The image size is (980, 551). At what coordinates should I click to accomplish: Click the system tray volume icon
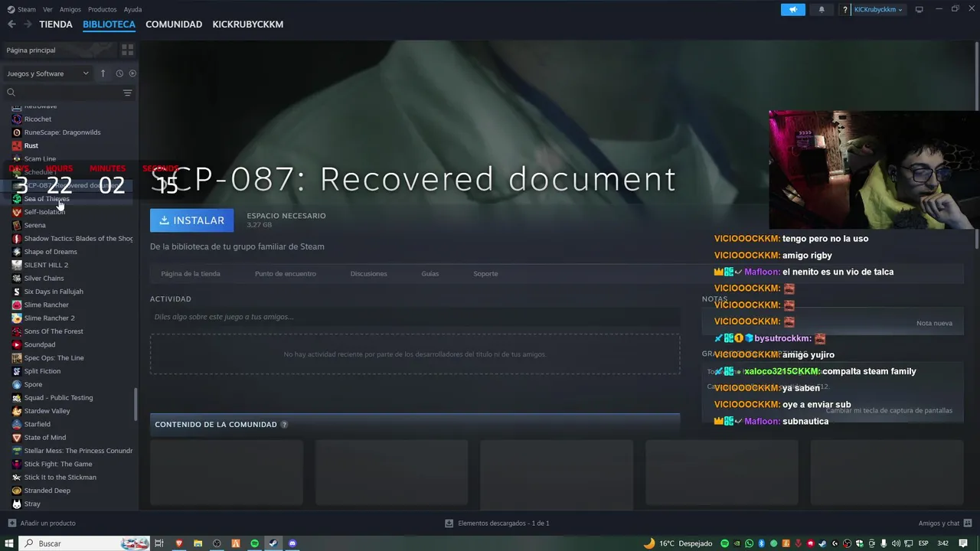tap(896, 543)
